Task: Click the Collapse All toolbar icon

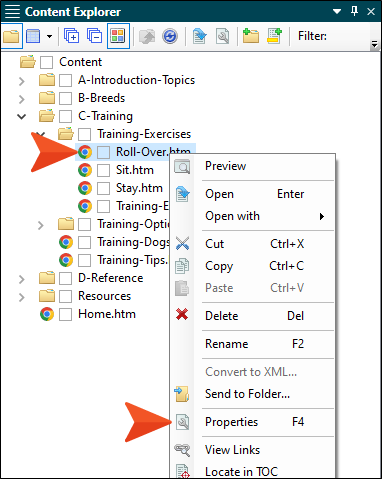Action: (x=94, y=36)
